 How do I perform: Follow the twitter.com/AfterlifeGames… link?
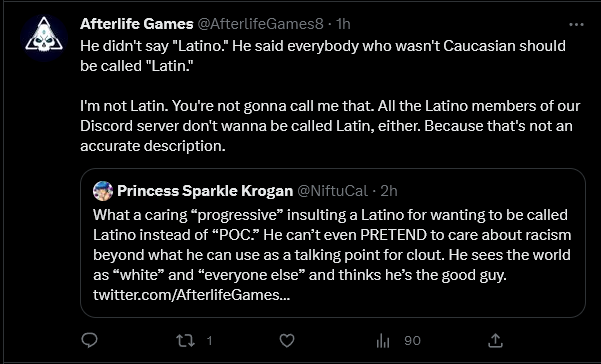[191, 295]
